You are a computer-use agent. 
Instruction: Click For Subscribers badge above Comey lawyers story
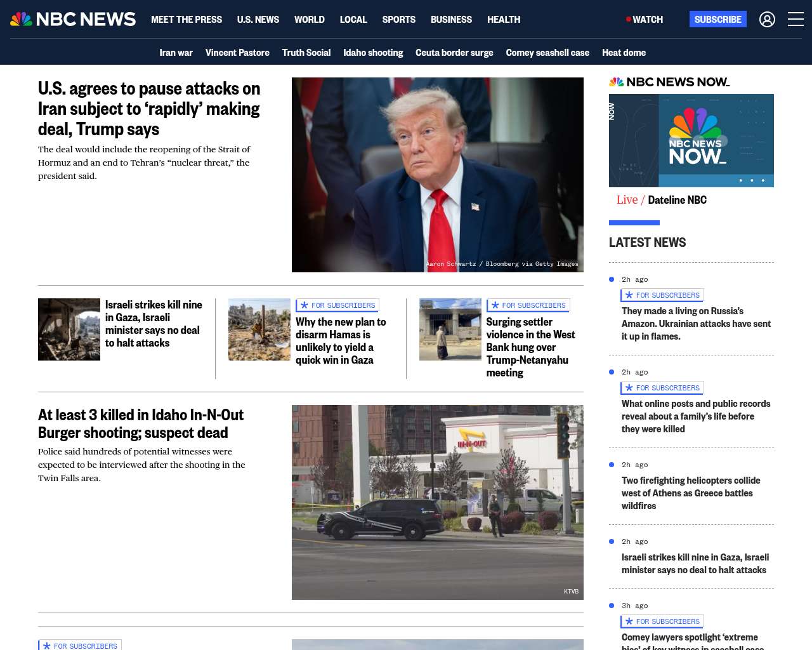pos(662,621)
